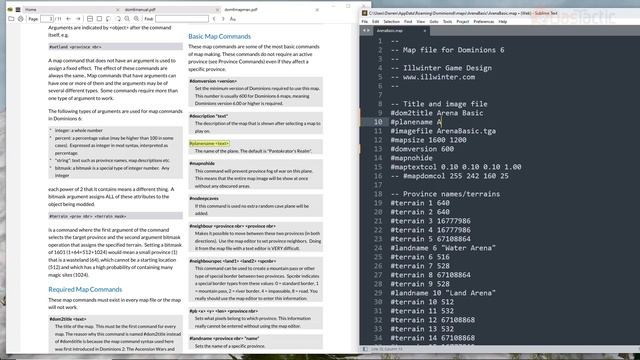
Task: Open the Goto menu in Sublime Text
Action: [x=434, y=22]
